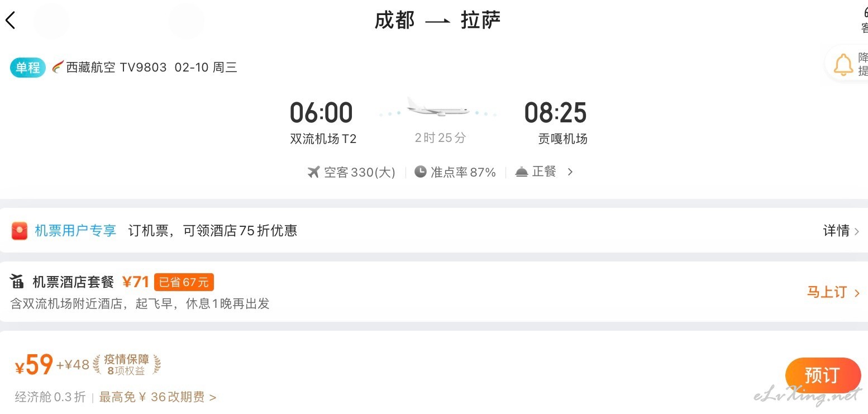This screenshot has height=414, width=868.
Task: Tap the ¥59 ticket price
Action: (34, 365)
